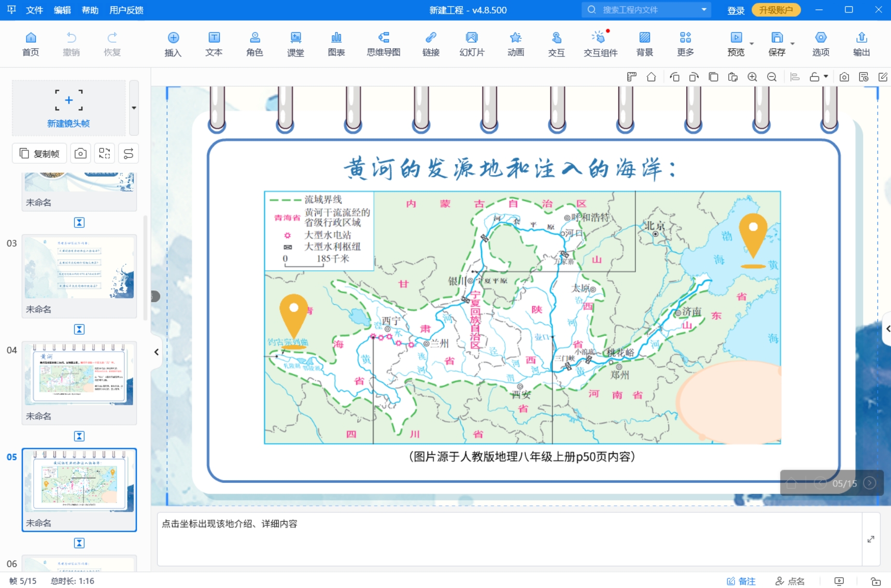
Task: Open the 帮助 help menu
Action: (90, 10)
